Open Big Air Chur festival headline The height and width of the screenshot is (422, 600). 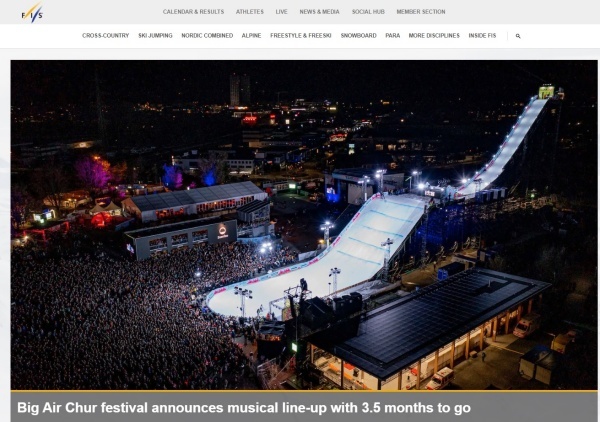coord(244,408)
